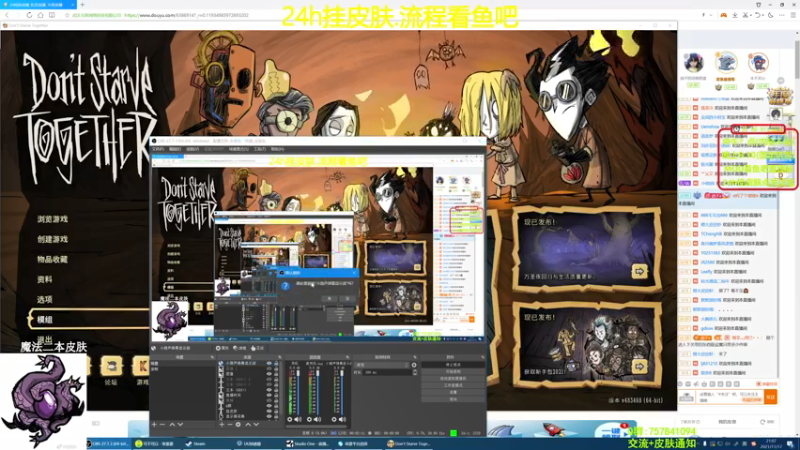Undock the Scenes panel via its header icon
The image size is (800, 450).
(x=212, y=357)
